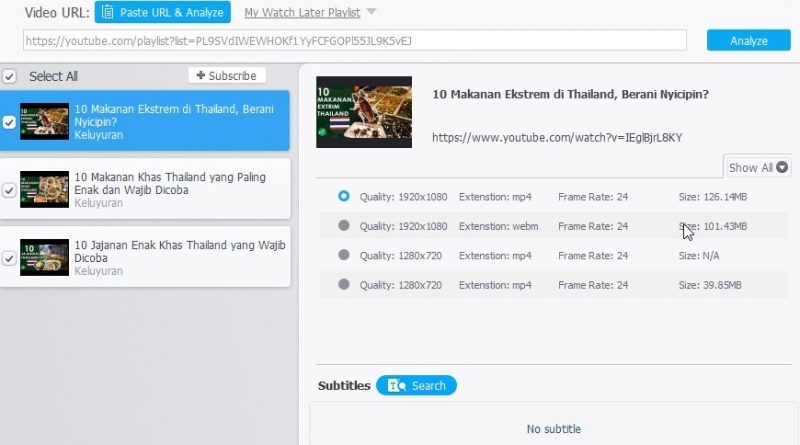The height and width of the screenshot is (445, 800).
Task: Click the subtitles Search button
Action: [416, 386]
